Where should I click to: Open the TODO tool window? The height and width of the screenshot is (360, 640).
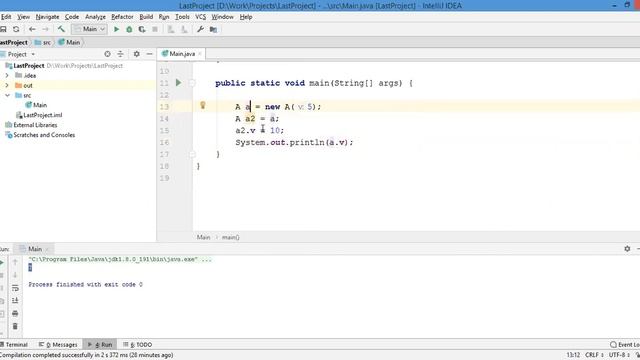138,344
